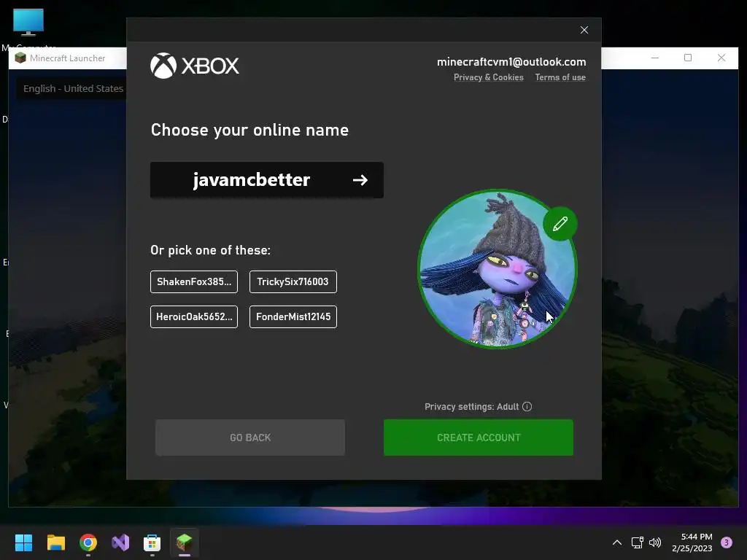Show hidden system tray icons

pyautogui.click(x=616, y=542)
